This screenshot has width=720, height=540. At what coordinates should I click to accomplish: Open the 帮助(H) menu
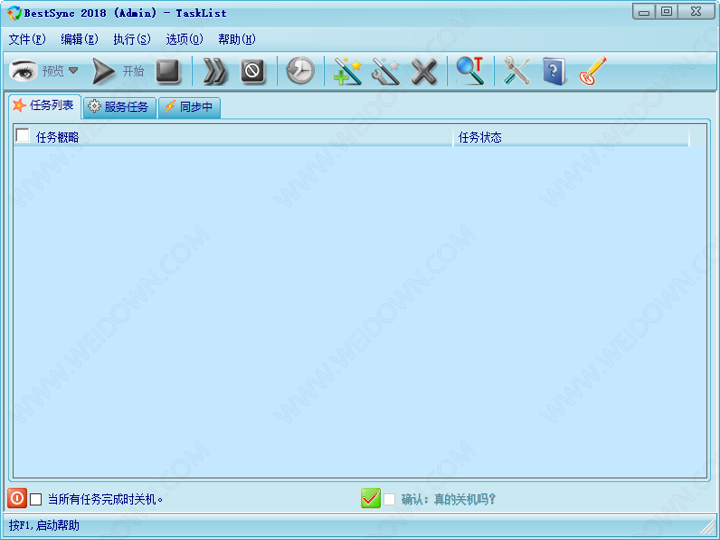point(237,39)
